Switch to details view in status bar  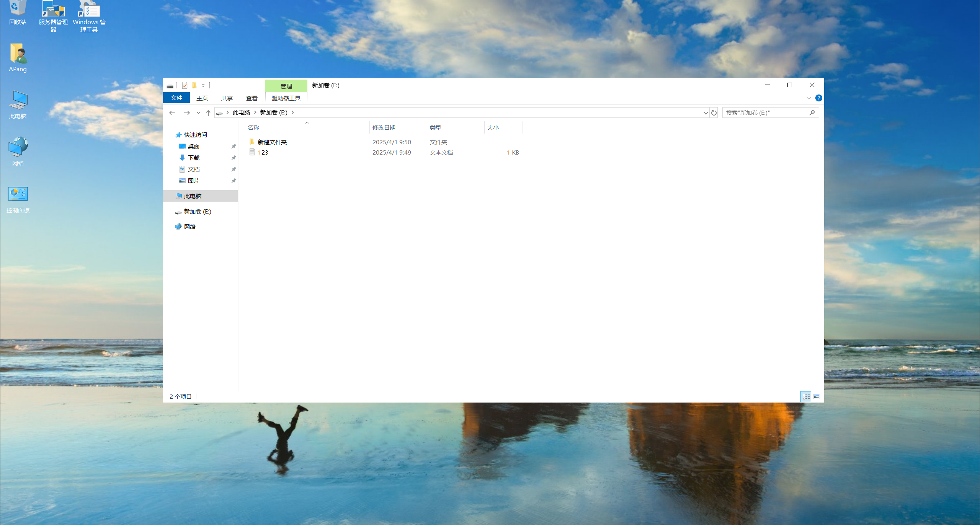pyautogui.click(x=806, y=396)
